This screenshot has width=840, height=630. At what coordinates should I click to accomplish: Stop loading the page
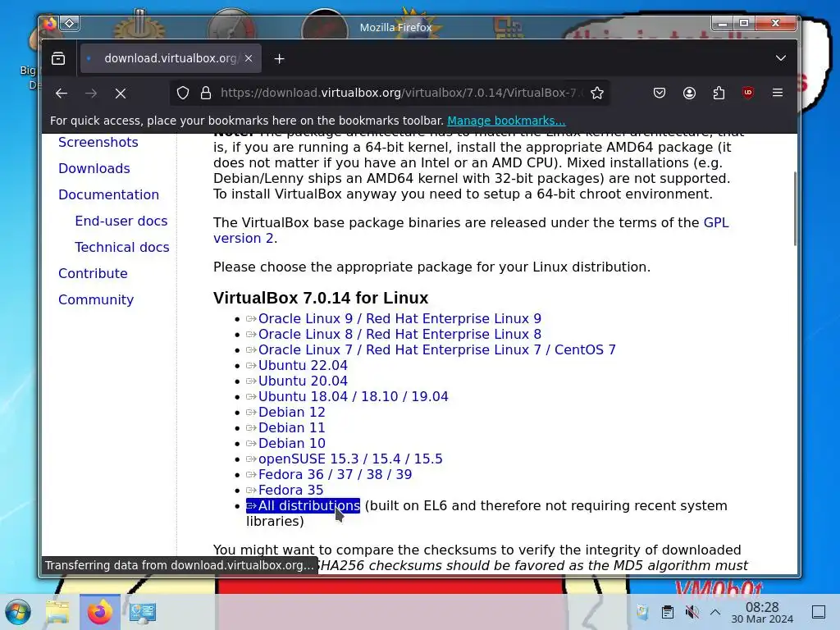(121, 94)
